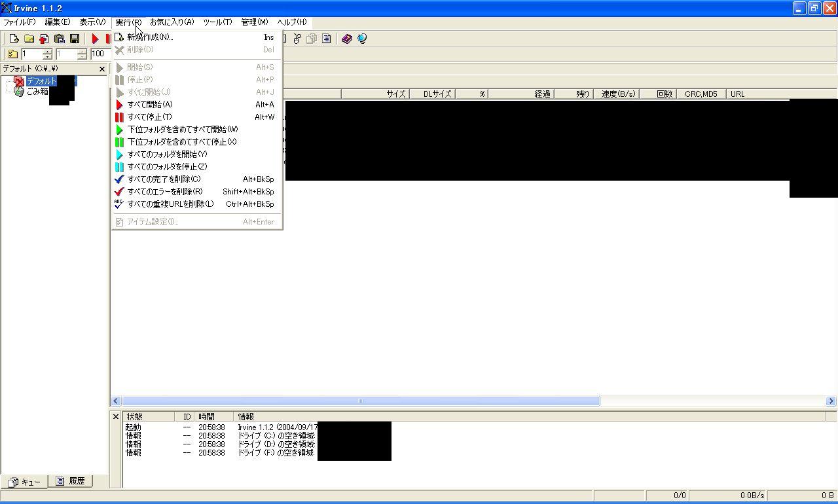The width and height of the screenshot is (838, 504).
Task: Select the ごみ箱 trash folder in the tree
Action: [x=37, y=92]
